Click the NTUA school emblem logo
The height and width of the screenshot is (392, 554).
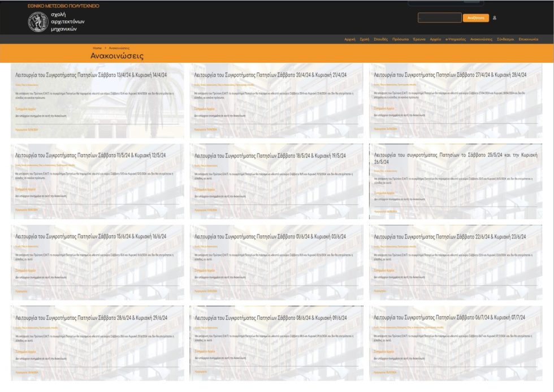(38, 22)
